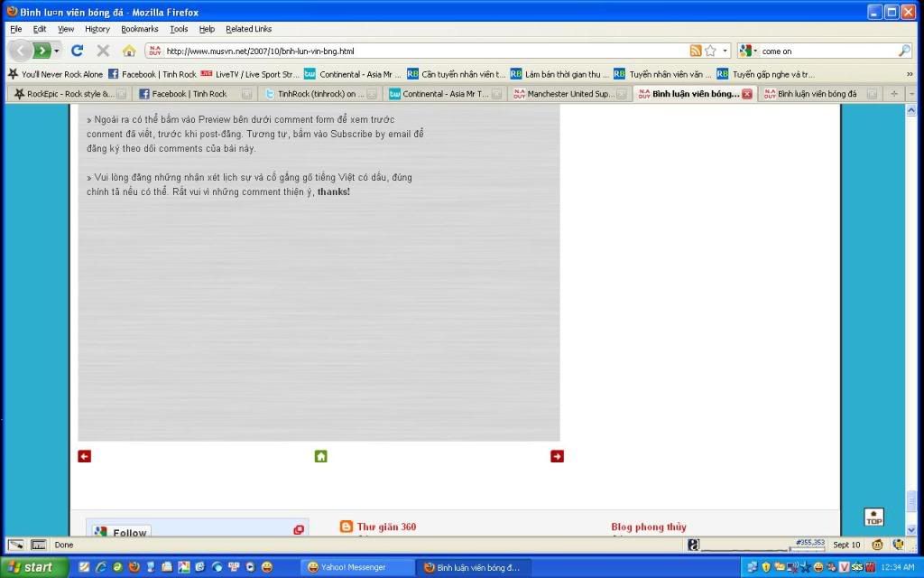Open the Windows Start menu

[x=34, y=567]
